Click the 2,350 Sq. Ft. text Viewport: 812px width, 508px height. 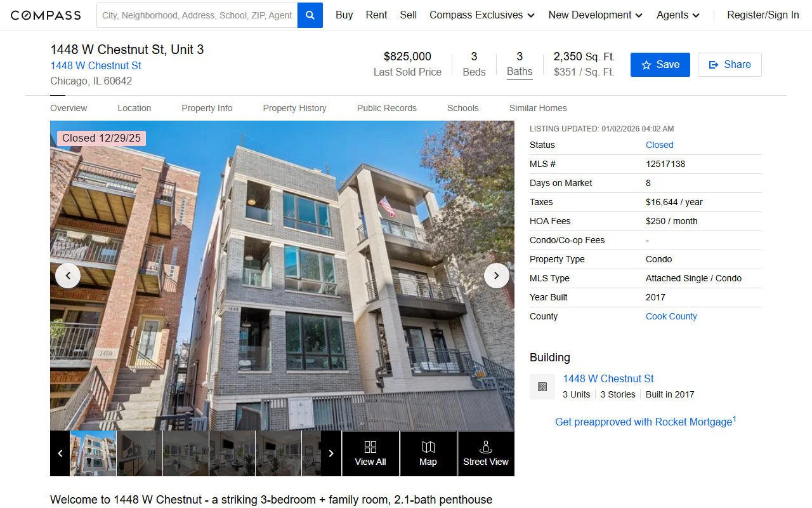pos(584,57)
